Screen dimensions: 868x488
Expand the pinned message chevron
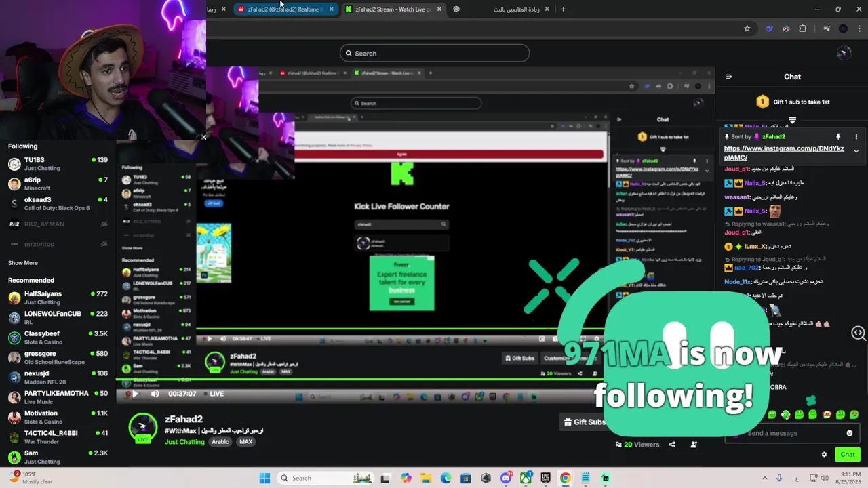pos(856,151)
